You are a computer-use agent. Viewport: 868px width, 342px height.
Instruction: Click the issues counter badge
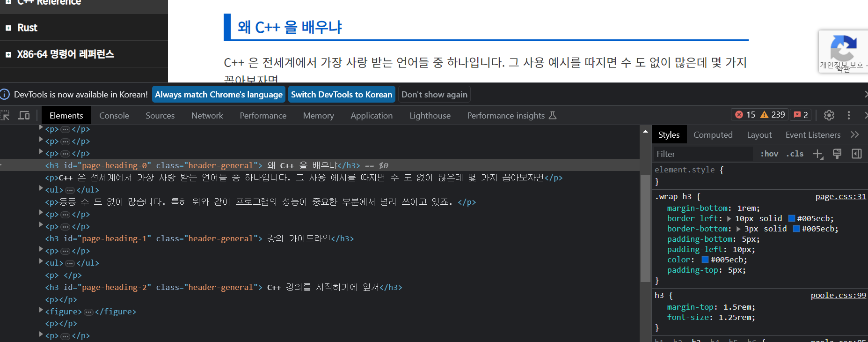tap(801, 115)
